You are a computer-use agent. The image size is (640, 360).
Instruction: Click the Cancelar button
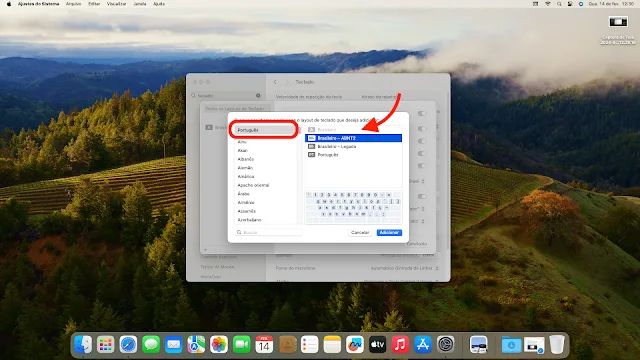pos(360,233)
